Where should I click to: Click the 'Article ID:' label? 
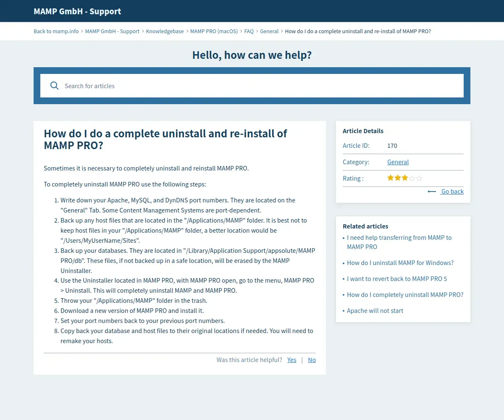tap(356, 146)
